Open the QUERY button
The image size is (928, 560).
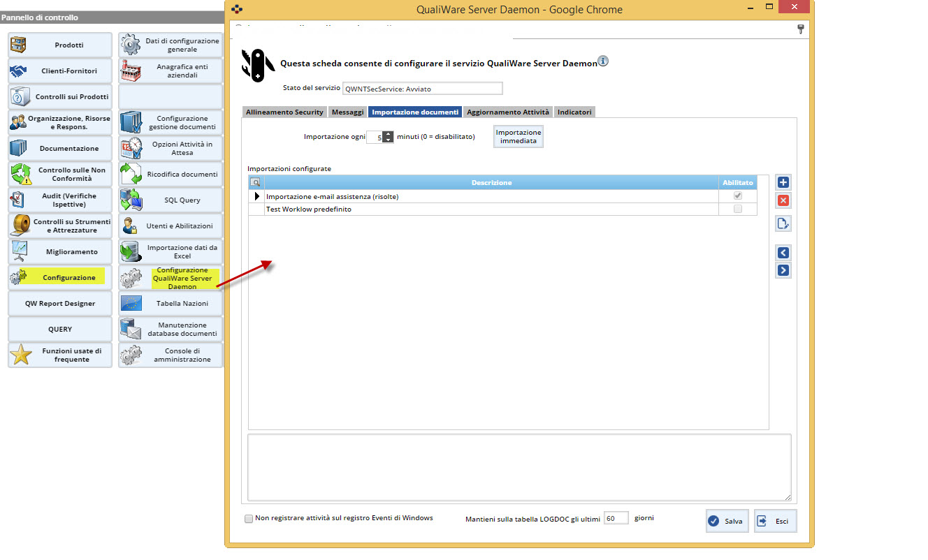coord(60,330)
